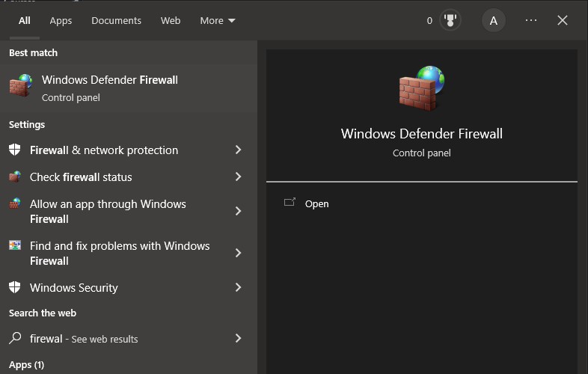
Task: Click the Apps (1) section header
Action: point(27,364)
